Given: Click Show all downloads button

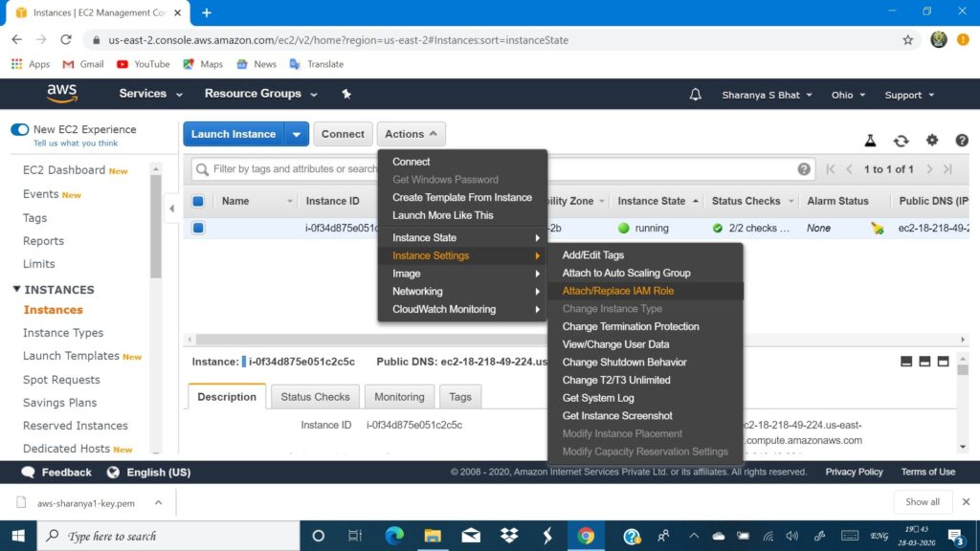Looking at the screenshot, I should pos(922,502).
